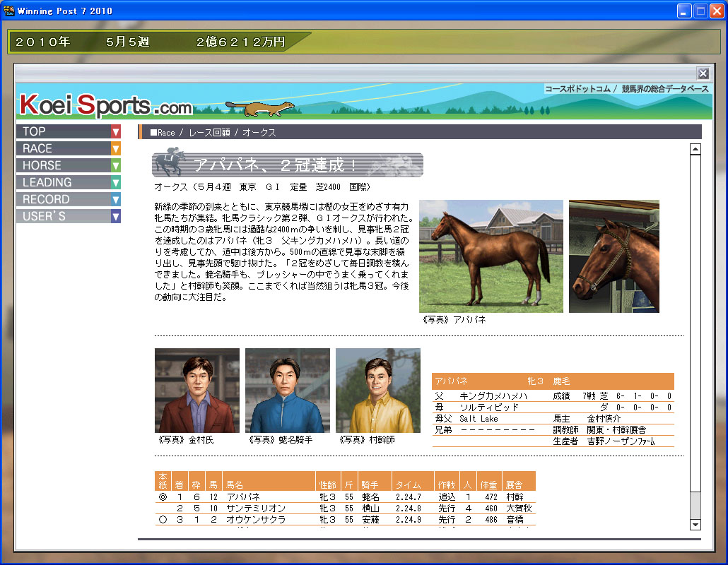Expand the teal arrow beside LEADING
Viewport: 728px width, 565px height.
point(116,182)
